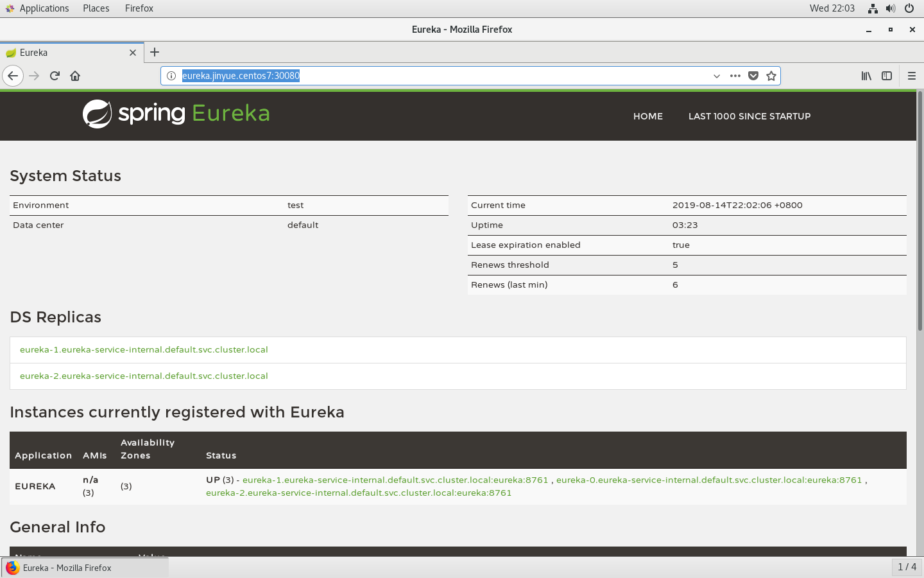The width and height of the screenshot is (924, 578).
Task: Click Lease expiration enabled value true
Action: (x=681, y=245)
